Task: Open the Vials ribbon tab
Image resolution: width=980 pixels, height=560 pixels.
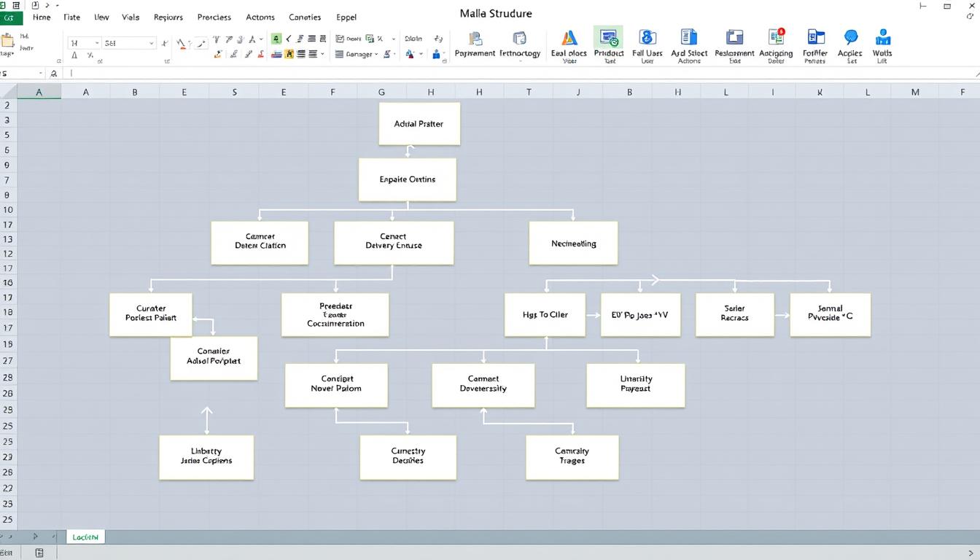Action: 131,17
